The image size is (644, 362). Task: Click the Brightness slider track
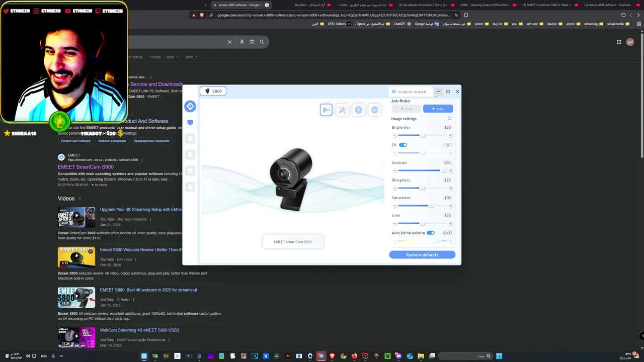[422, 136]
